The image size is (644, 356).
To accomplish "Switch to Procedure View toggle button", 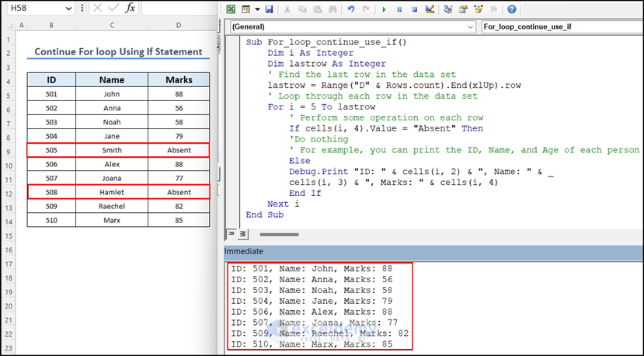I will coord(231,233).
